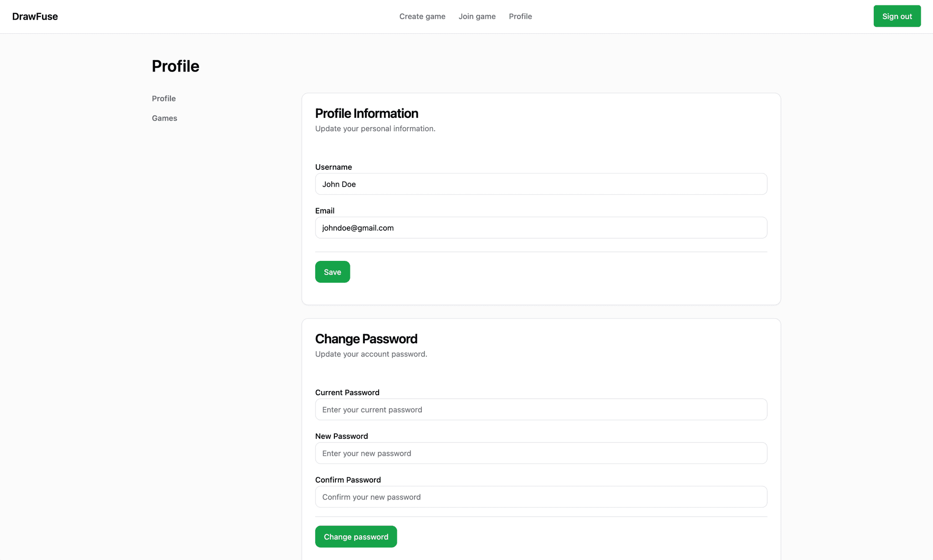
Task: Select Profile in the left sidebar
Action: pos(164,98)
